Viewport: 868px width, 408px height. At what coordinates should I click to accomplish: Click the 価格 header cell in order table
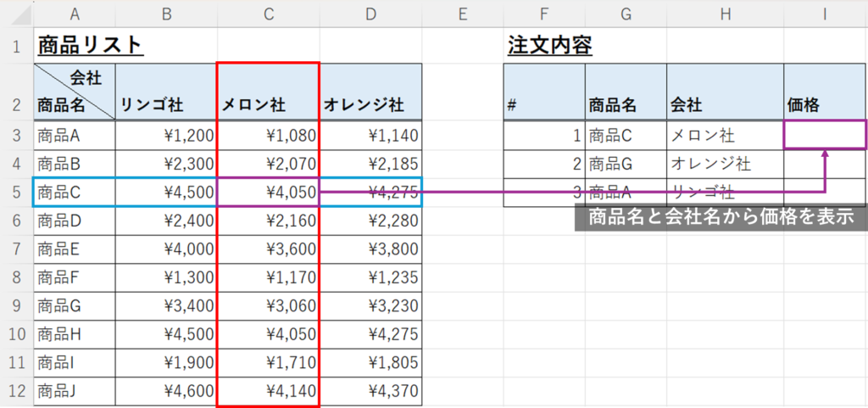point(825,105)
